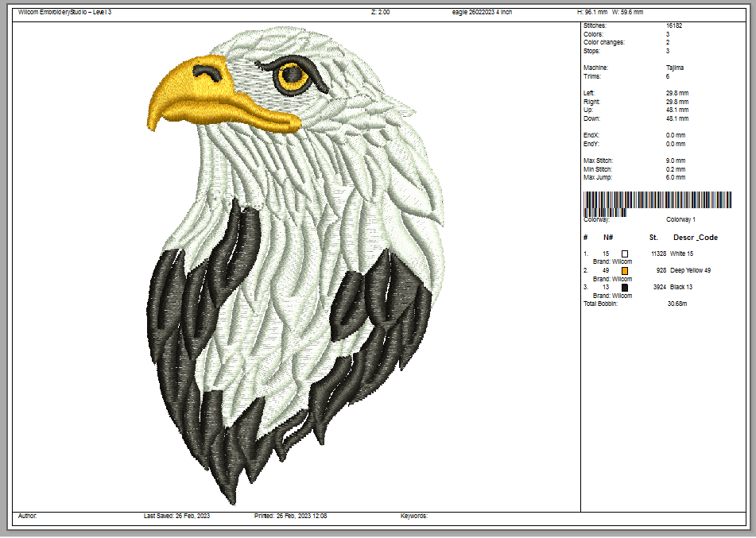Viewport: 756px width, 538px height.
Task: Click the Colorway 1 label
Action: [680, 219]
